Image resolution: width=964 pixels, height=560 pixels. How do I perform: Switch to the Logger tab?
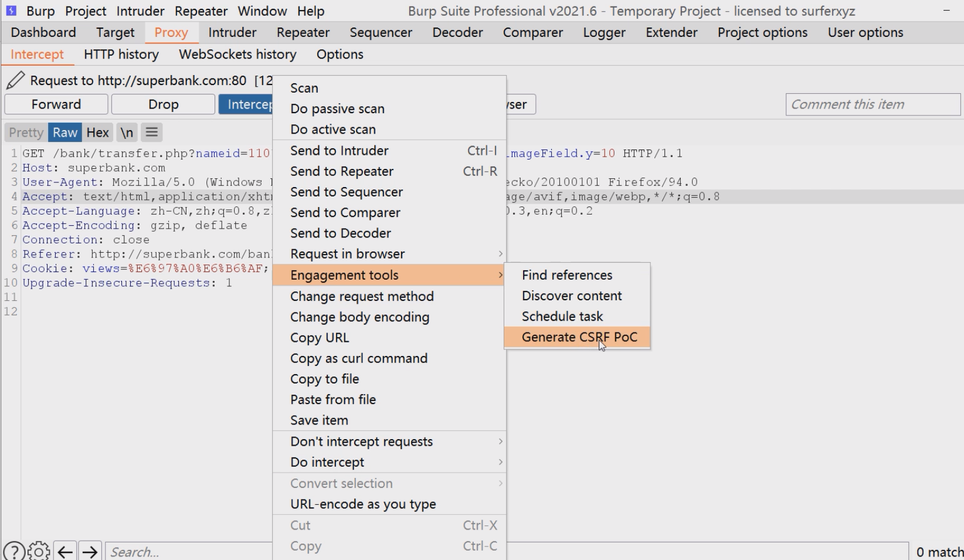tap(605, 32)
